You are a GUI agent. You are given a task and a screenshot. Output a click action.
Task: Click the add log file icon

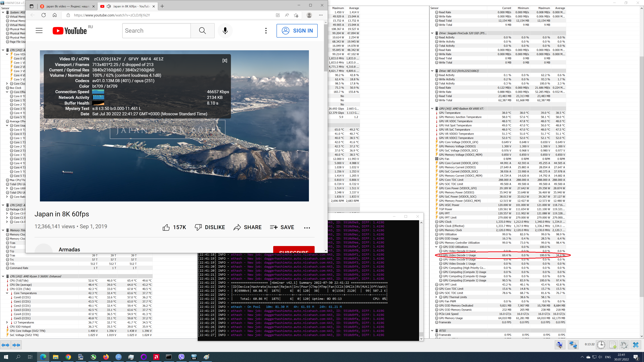click(612, 345)
